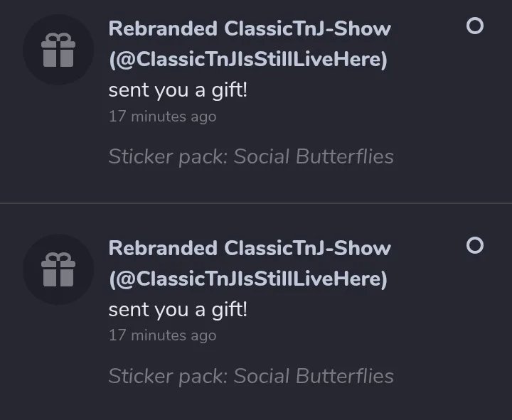Open "Social Butterflies" pack from bottom notification
Viewport: 512px width, 420px height.
point(314,375)
